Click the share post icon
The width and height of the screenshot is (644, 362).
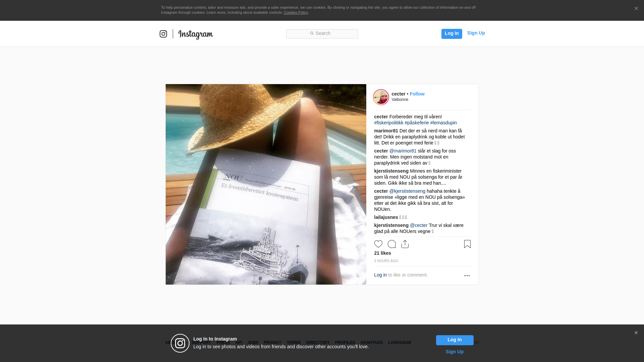(x=405, y=244)
